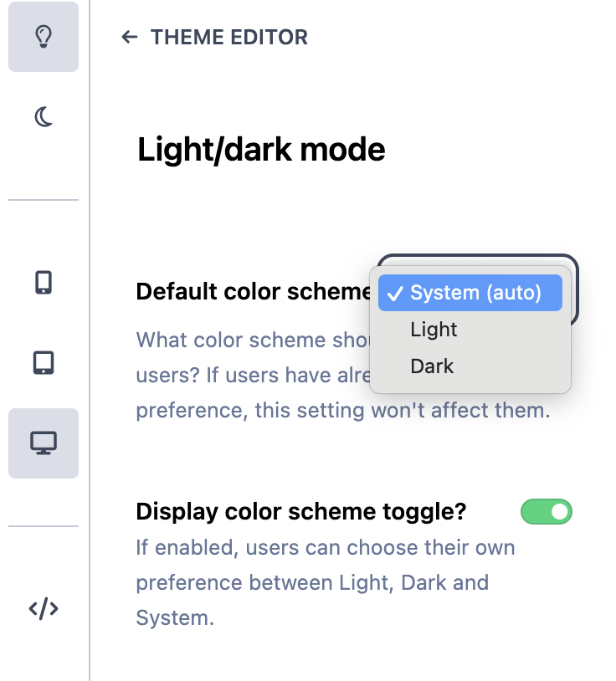Switch preview to dark mode moon icon
The width and height of the screenshot is (616, 681).
point(44,117)
